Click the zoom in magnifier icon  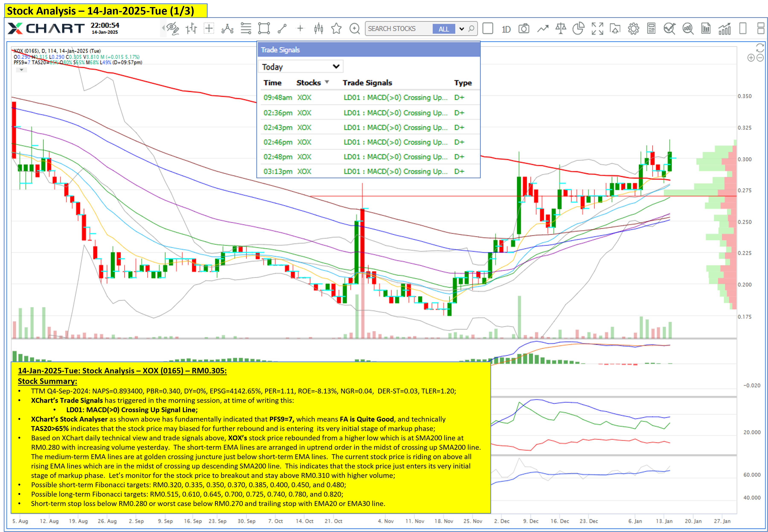pyautogui.click(x=354, y=29)
